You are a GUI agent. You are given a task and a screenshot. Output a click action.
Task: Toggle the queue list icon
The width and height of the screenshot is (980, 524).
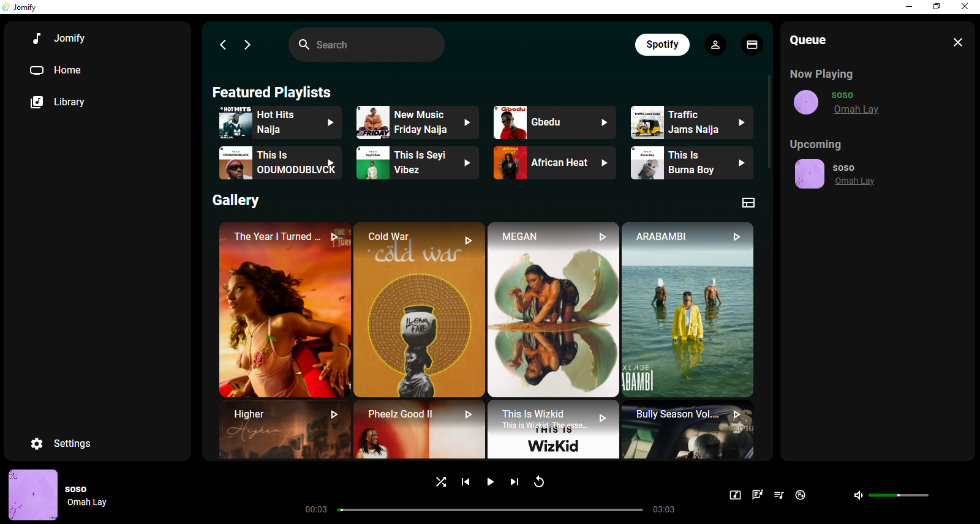click(779, 495)
